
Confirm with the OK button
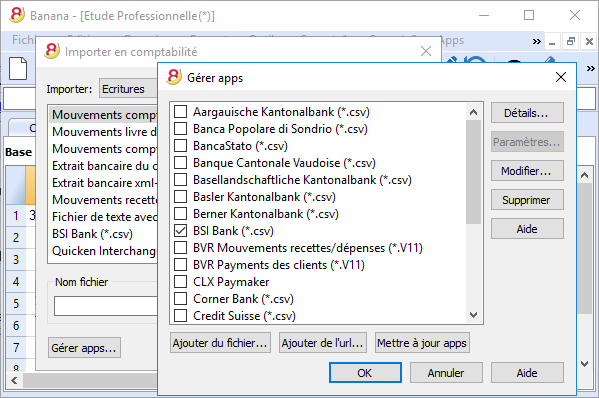(365, 372)
